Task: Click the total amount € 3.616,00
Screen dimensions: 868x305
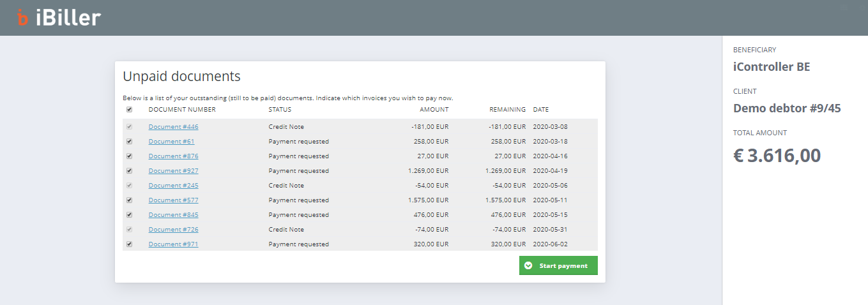Action: click(777, 155)
